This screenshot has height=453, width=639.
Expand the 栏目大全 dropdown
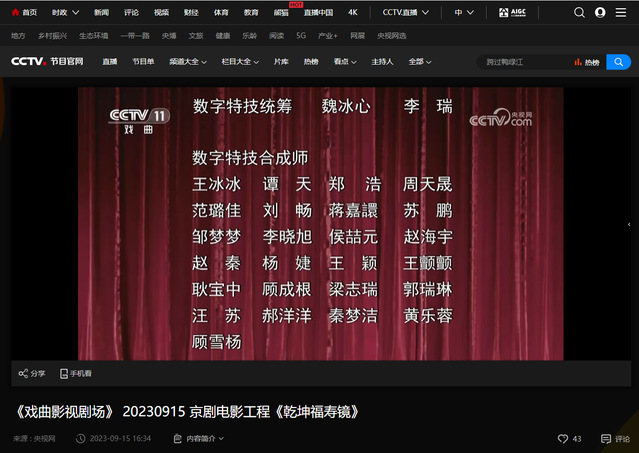[241, 61]
